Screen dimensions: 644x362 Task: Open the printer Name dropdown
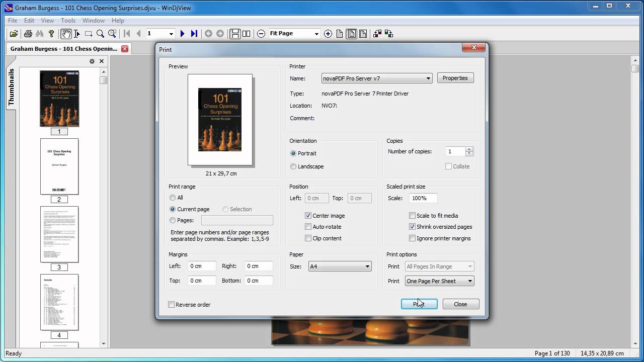(377, 78)
